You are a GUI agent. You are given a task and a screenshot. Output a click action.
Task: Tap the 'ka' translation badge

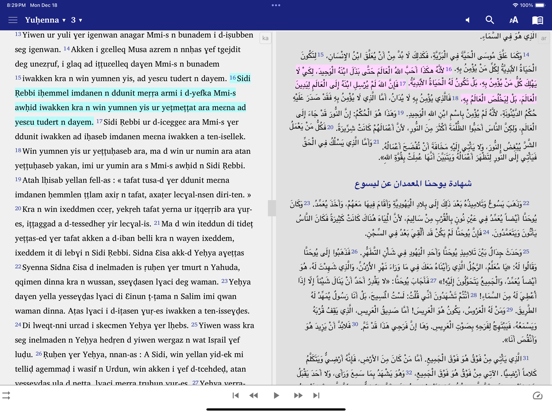pyautogui.click(x=265, y=38)
